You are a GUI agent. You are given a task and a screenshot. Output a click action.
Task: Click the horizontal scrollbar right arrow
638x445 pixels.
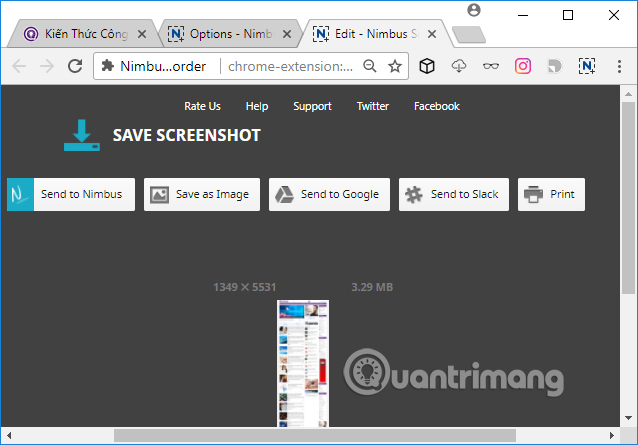pyautogui.click(x=612, y=436)
